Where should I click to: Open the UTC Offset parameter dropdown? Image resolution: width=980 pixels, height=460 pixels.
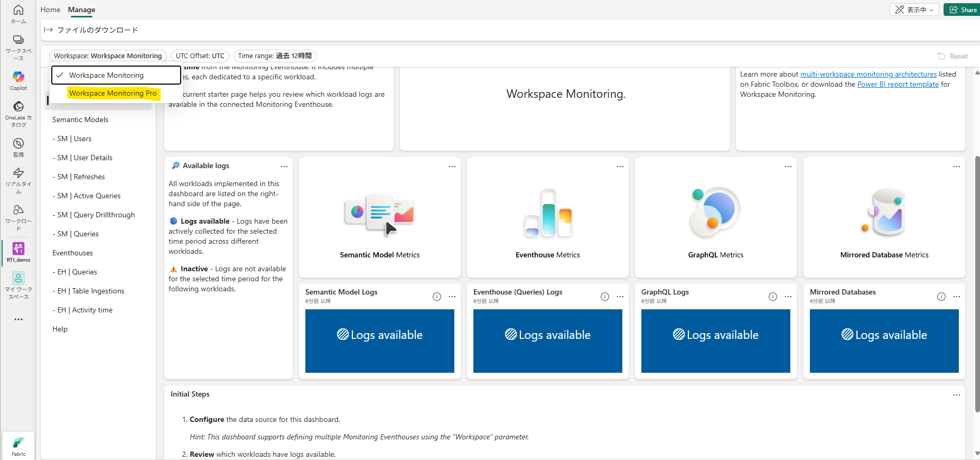(200, 56)
